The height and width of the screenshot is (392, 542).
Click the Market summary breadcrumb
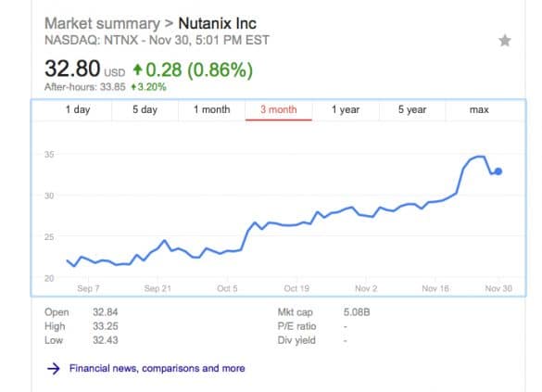coord(102,23)
